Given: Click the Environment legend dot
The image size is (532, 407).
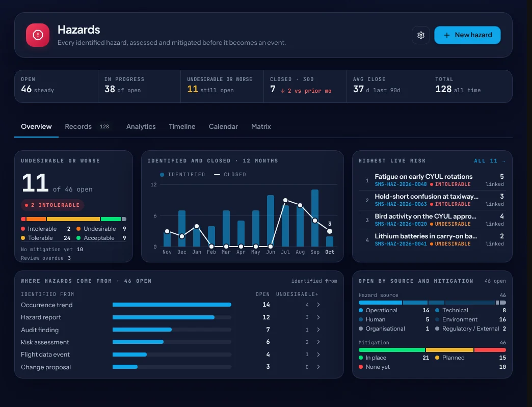Looking at the screenshot, I should click(437, 319).
